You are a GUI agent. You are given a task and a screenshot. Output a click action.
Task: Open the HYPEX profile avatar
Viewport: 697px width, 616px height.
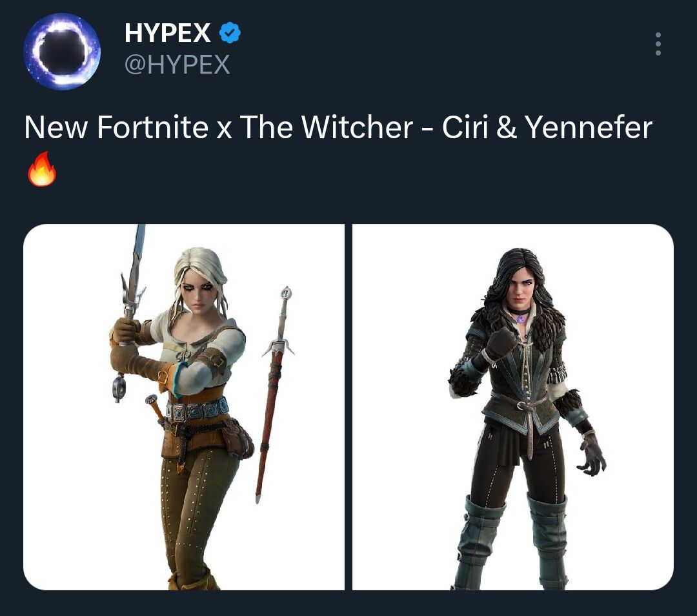(62, 52)
